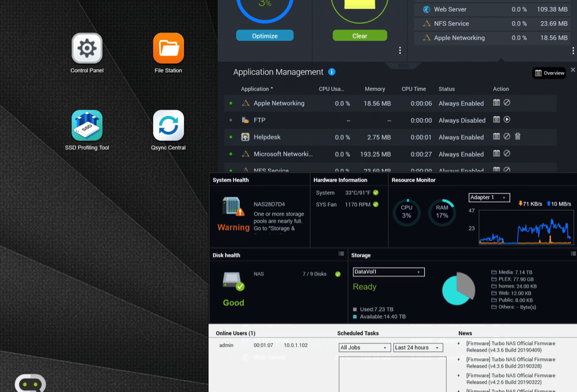Screen dimensions: 577x392
Task: Open schedule icon for Helpdesk row
Action: pyautogui.click(x=497, y=137)
